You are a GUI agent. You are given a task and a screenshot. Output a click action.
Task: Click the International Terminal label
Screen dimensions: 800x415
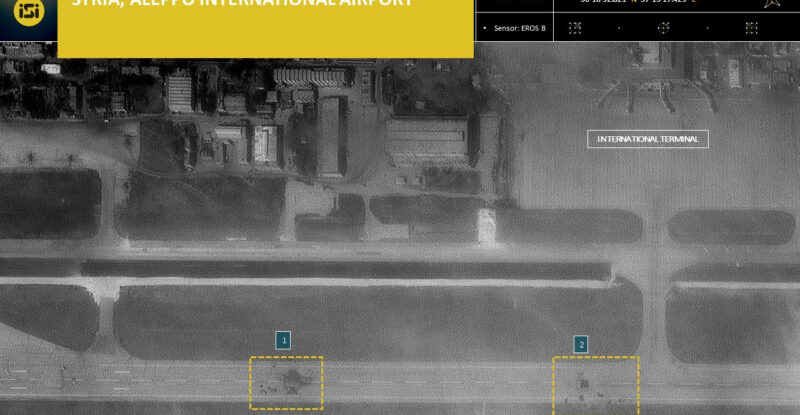(x=647, y=139)
